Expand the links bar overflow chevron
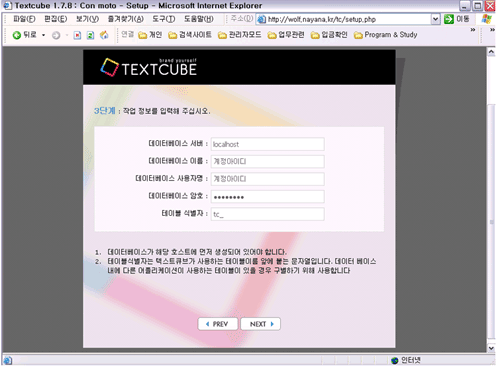Viewport: 500px width, 366px height. [x=473, y=30]
